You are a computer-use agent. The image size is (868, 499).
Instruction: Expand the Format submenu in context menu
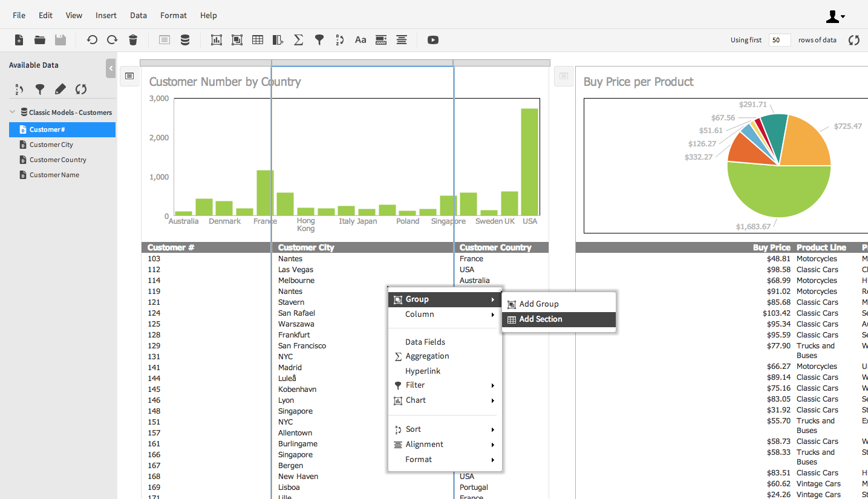point(445,460)
